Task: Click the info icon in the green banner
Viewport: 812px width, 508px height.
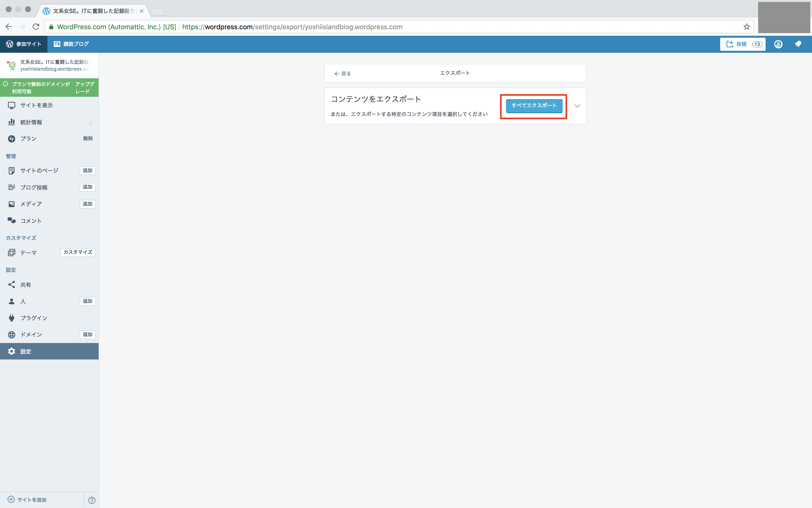Action: [5, 84]
